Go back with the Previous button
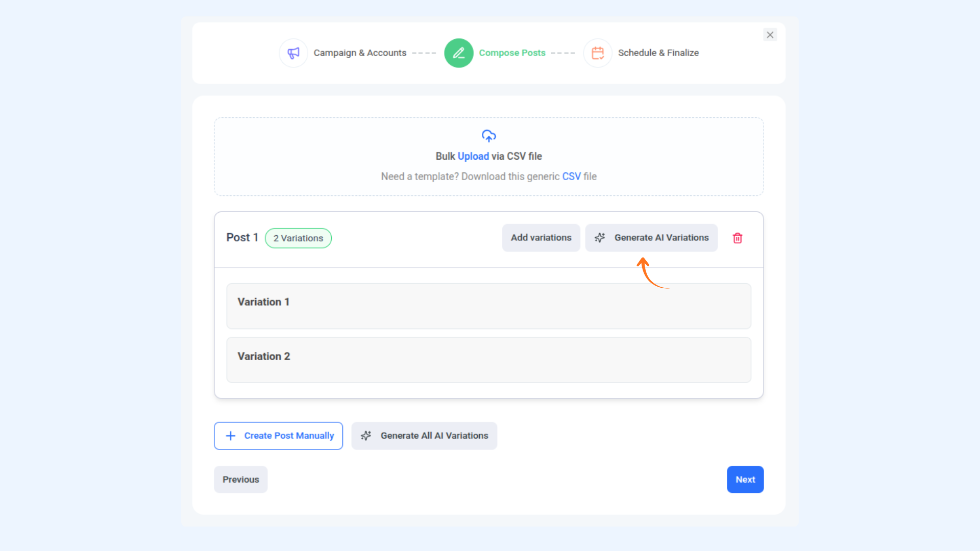Viewport: 980px width, 551px height. (x=240, y=480)
